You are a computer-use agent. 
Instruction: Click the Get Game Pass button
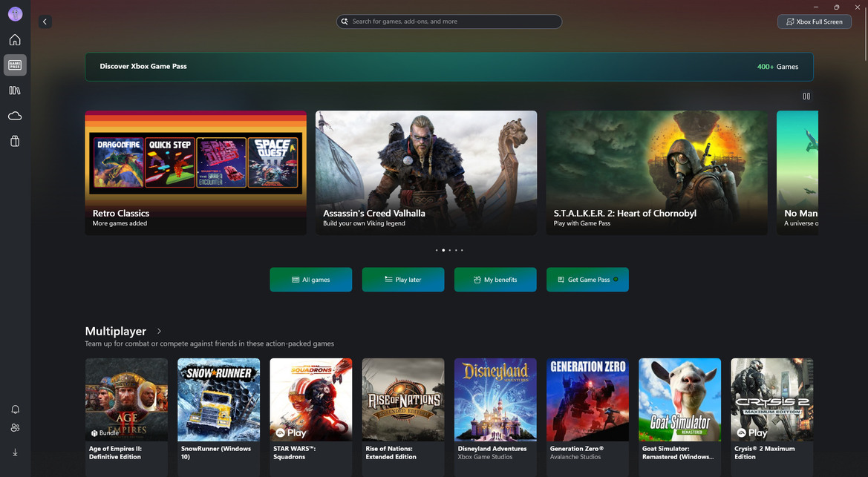587,280
